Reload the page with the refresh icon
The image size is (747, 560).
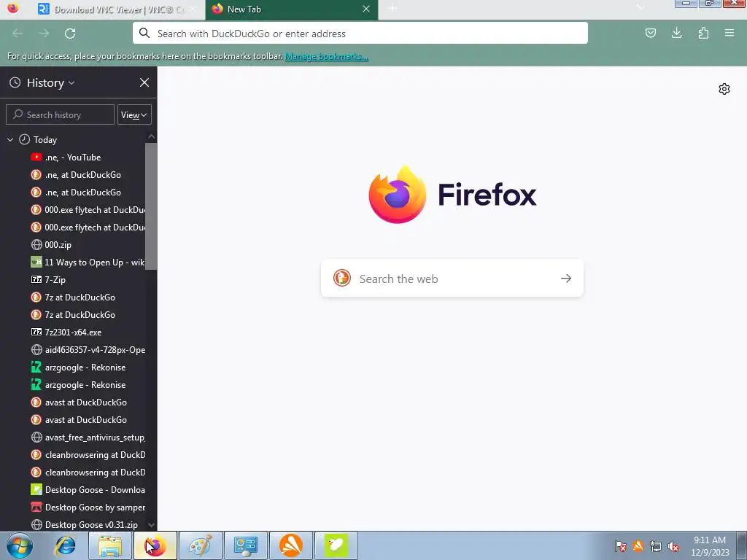point(70,34)
